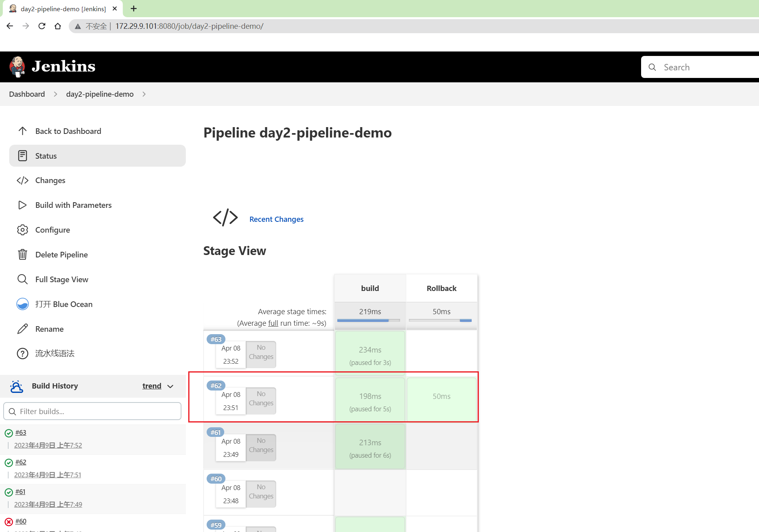Click the Build History weather icon
This screenshot has width=759, height=532.
[16, 386]
